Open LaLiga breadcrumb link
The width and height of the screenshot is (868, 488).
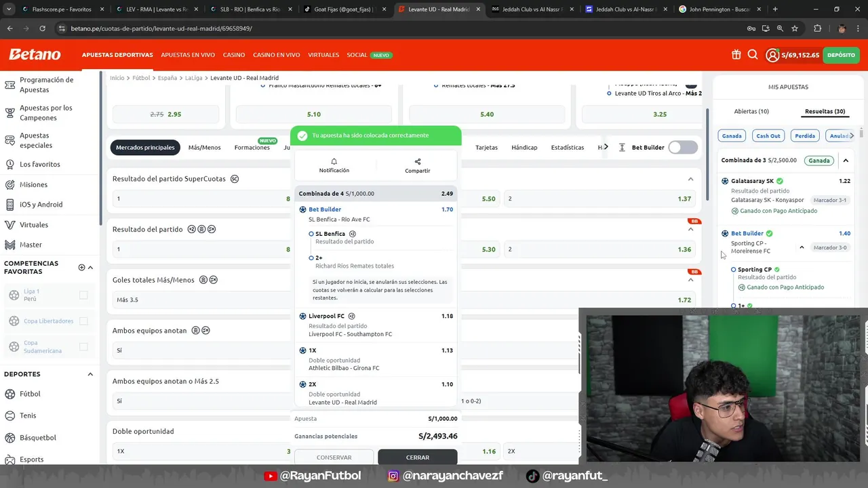[x=194, y=78]
